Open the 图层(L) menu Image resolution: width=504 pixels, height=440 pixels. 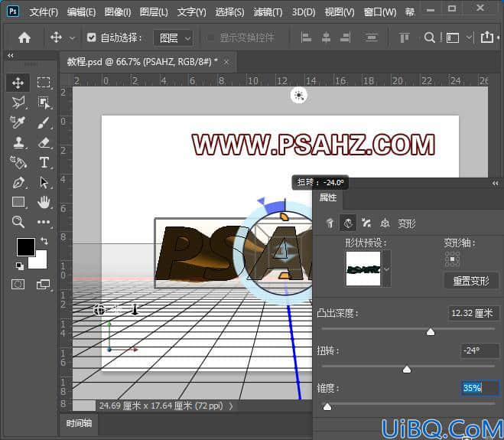pos(154,12)
